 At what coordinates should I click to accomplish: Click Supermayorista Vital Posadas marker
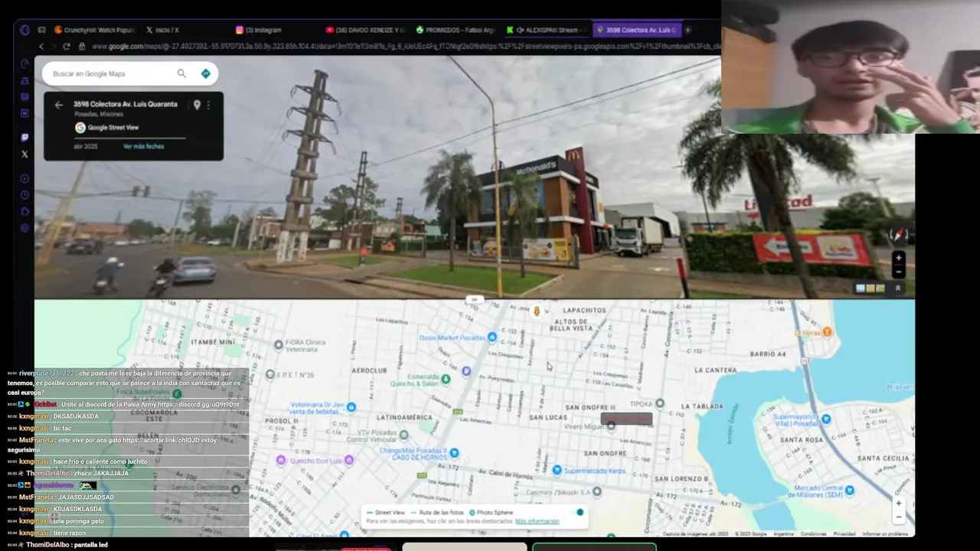click(x=825, y=419)
